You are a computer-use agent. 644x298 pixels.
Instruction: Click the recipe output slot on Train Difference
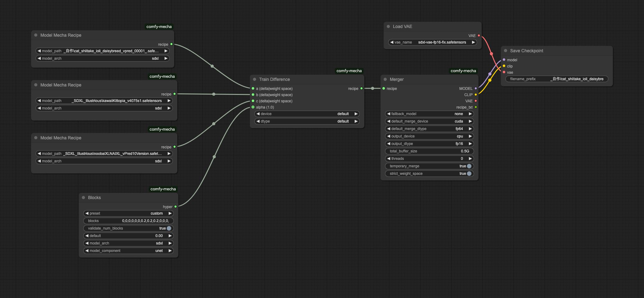pos(361,88)
